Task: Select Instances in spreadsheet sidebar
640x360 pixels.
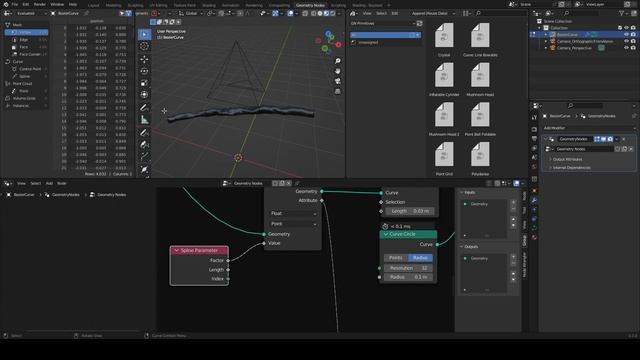Action: [26, 106]
